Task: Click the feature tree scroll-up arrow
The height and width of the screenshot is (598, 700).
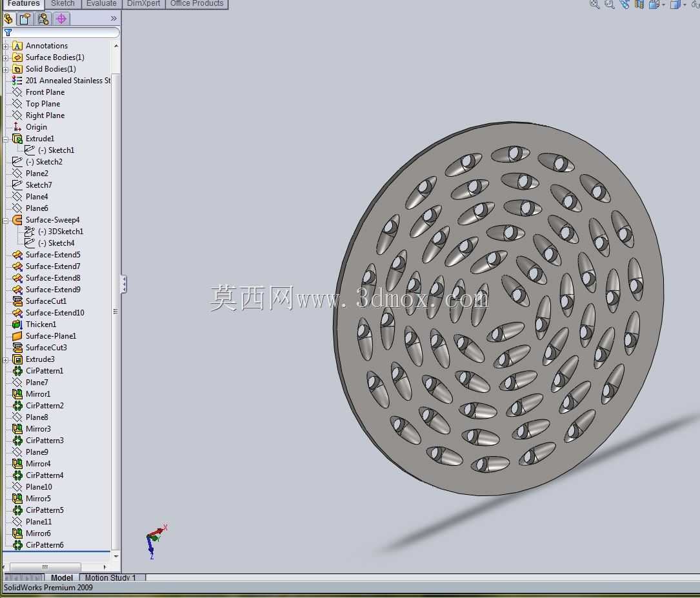Action: pyautogui.click(x=116, y=46)
